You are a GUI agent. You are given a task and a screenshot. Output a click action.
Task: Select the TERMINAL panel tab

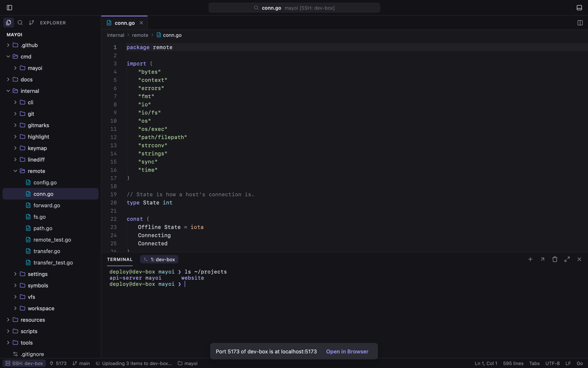click(120, 259)
